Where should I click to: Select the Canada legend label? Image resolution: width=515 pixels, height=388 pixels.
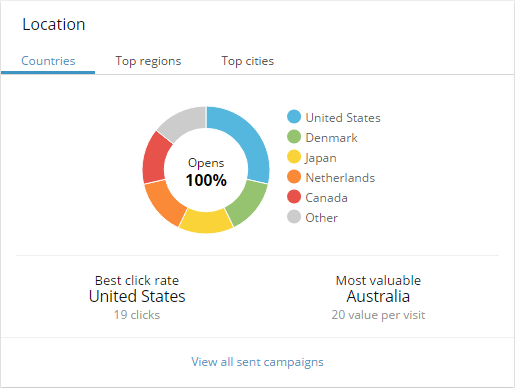[327, 198]
